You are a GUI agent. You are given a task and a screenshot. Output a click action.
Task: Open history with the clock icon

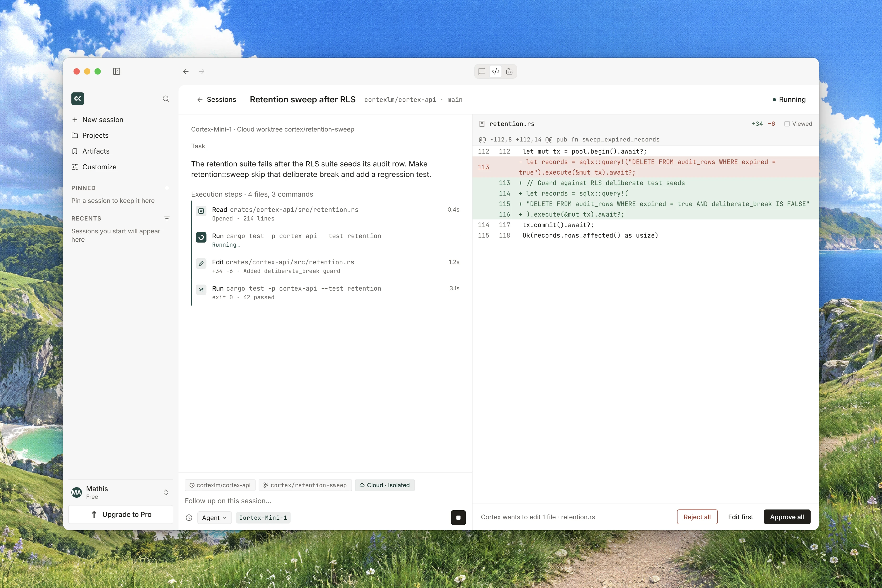pos(189,517)
